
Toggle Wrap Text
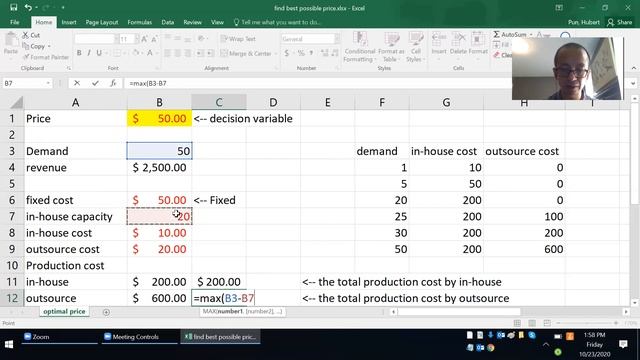tap(238, 39)
